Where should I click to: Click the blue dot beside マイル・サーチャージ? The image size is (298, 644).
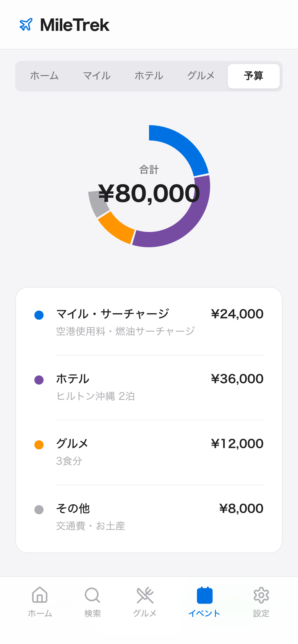(39, 315)
